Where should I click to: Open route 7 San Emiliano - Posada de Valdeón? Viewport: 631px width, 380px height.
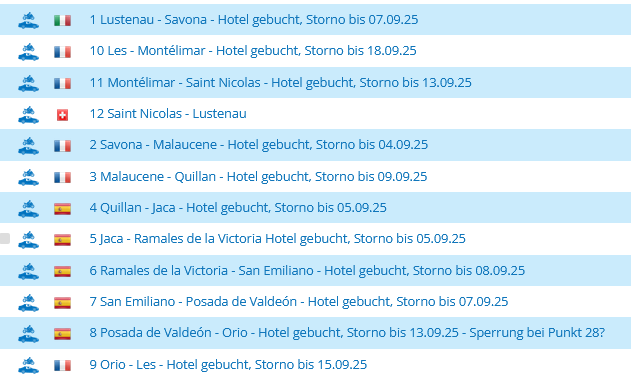coord(299,301)
